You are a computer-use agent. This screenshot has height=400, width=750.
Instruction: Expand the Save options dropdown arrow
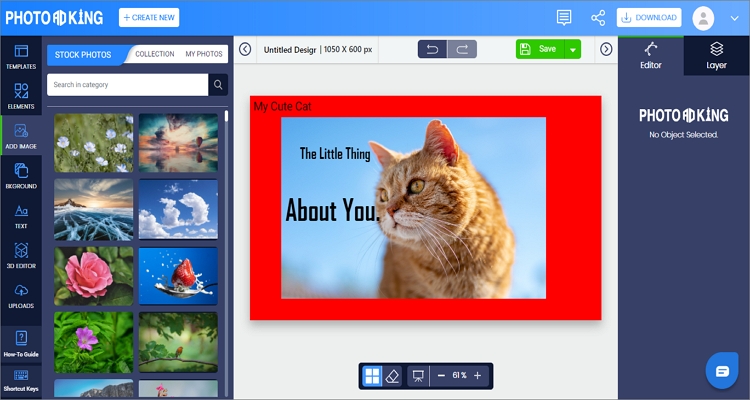pos(573,49)
